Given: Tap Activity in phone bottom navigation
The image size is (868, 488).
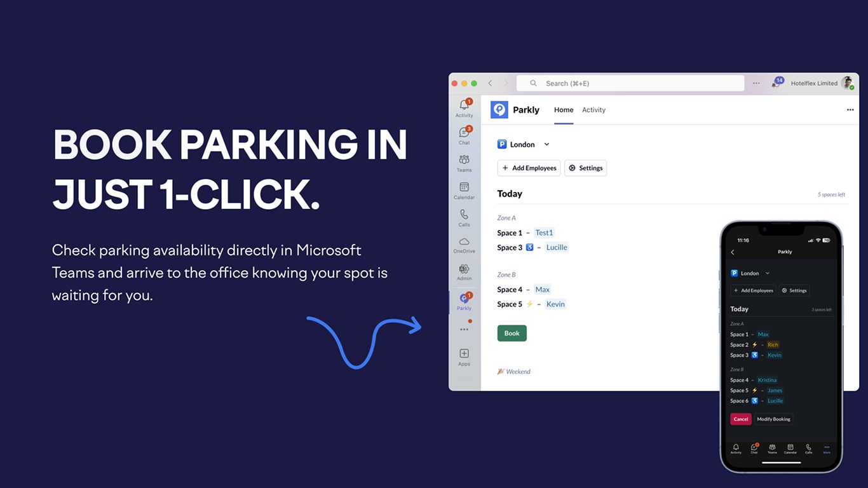Looking at the screenshot, I should 736,449.
